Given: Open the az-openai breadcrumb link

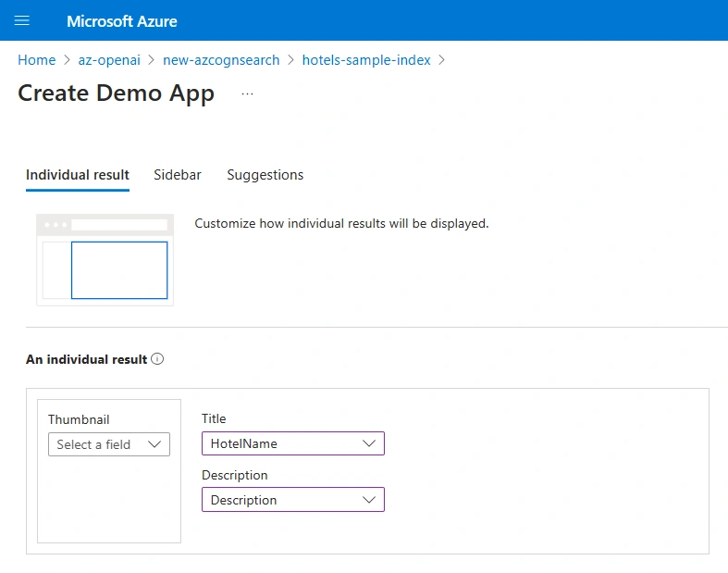Looking at the screenshot, I should (109, 60).
